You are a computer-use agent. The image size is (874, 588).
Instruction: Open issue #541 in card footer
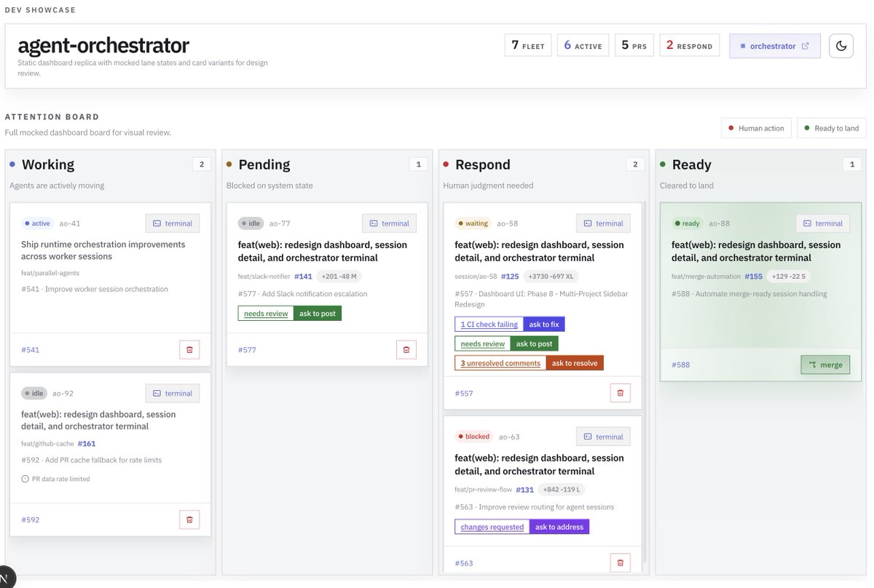tap(31, 350)
